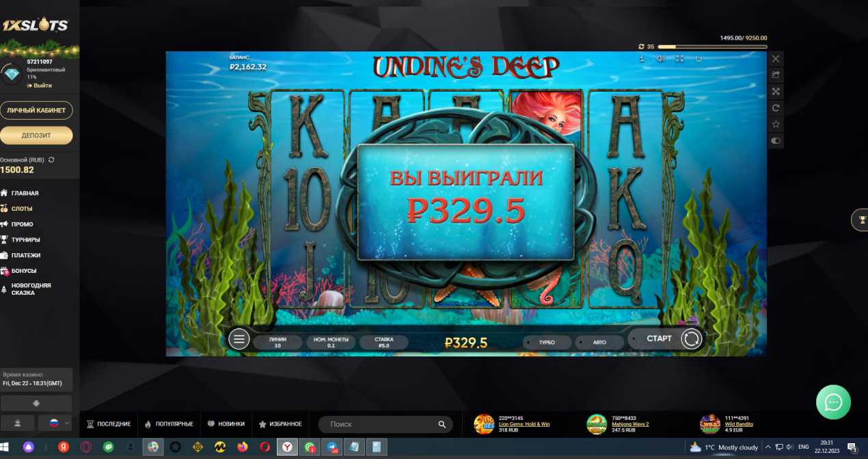Open Yandex from the taskbar
The width and height of the screenshot is (868, 459).
pyautogui.click(x=63, y=447)
